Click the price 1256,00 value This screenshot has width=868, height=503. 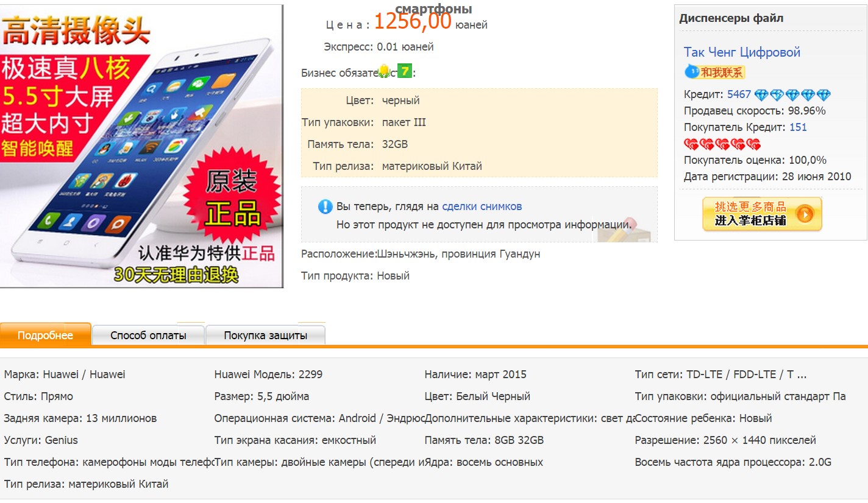413,21
